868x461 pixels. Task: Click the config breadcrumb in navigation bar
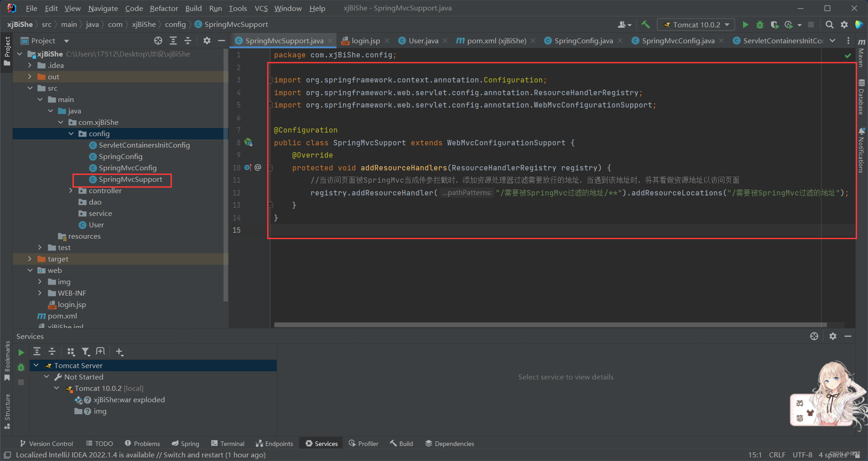pos(175,25)
